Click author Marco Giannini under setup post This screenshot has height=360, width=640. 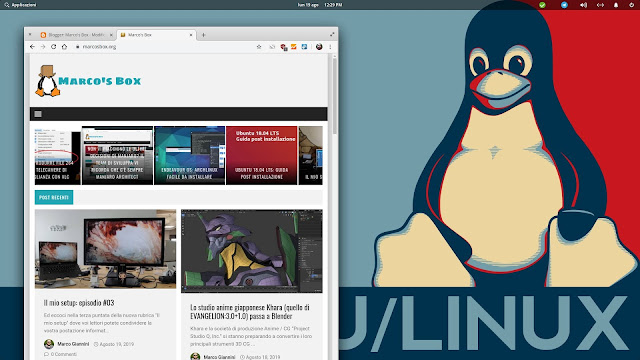coord(73,344)
